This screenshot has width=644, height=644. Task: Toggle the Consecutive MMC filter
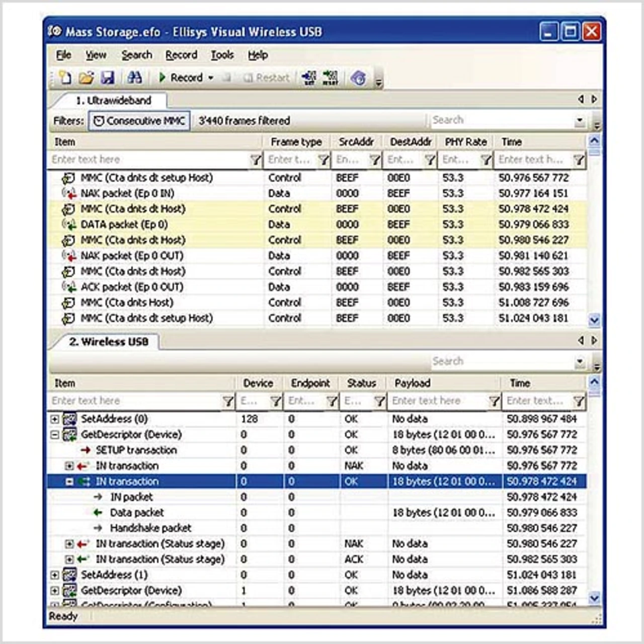pos(139,121)
